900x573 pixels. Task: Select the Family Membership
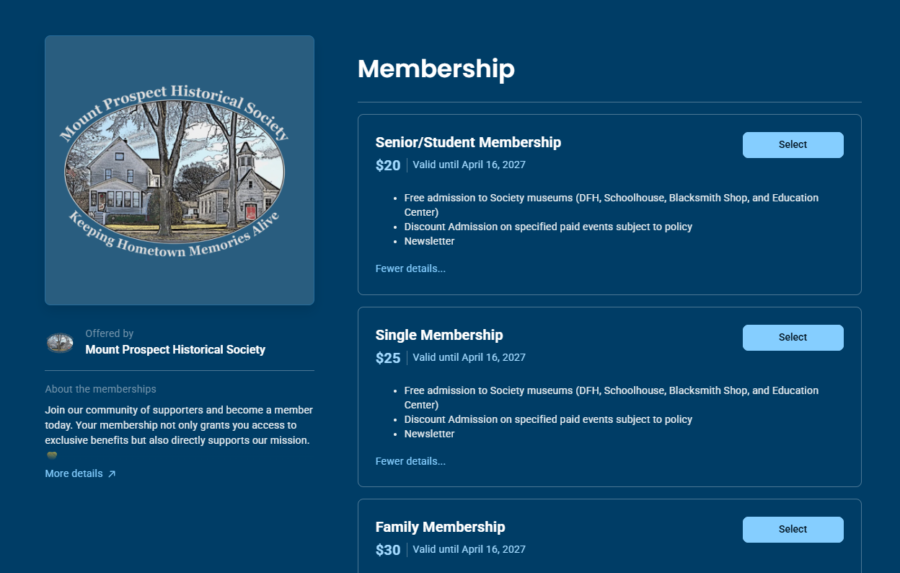click(x=792, y=530)
